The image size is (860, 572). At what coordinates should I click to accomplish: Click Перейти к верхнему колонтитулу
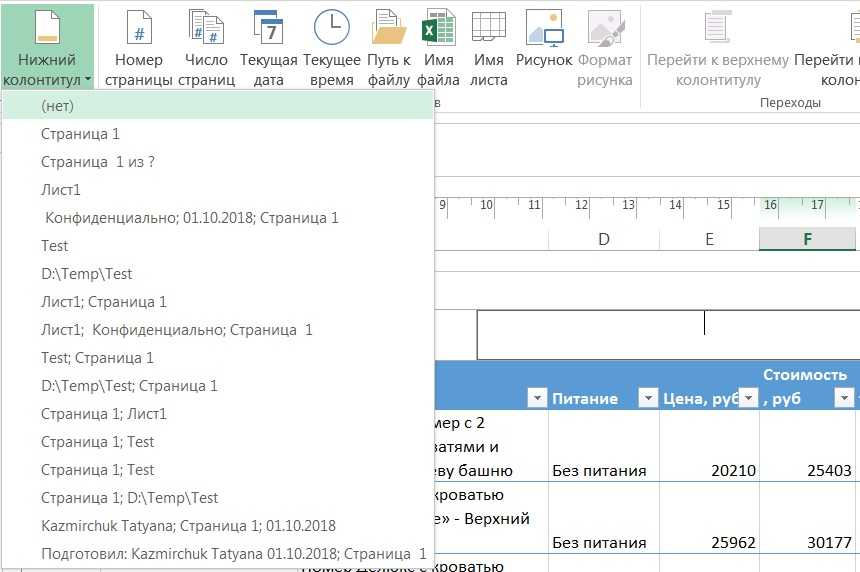[x=718, y=47]
